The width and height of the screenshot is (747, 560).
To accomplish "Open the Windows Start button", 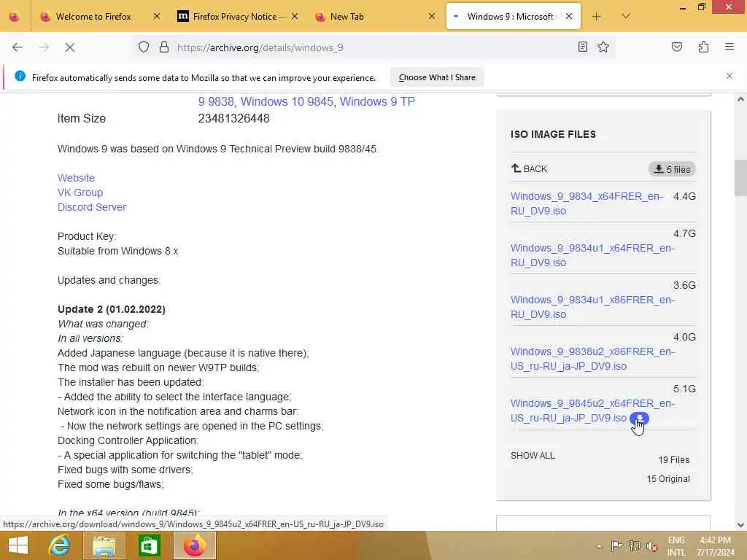I will pos(18,545).
